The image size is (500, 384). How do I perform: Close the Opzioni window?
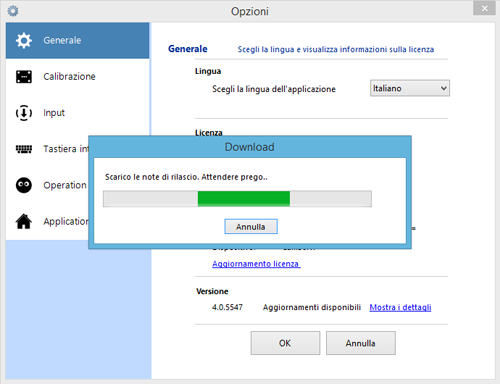point(485,8)
